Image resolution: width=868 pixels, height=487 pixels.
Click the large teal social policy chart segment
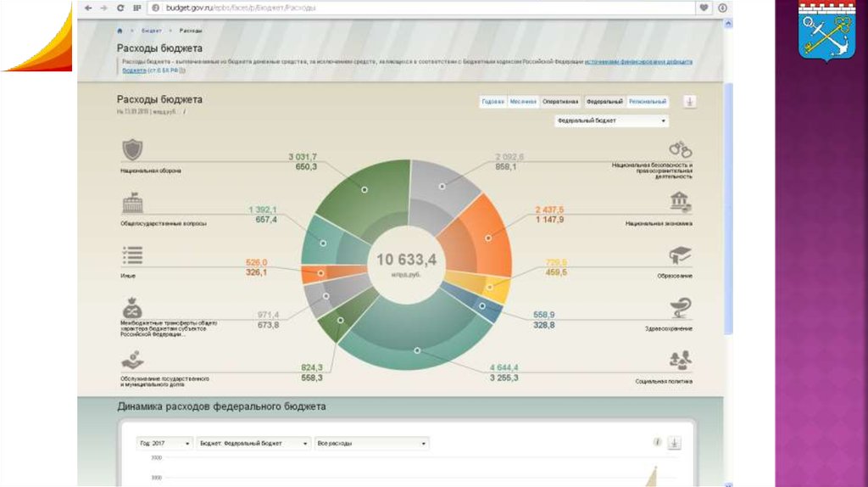415,350
